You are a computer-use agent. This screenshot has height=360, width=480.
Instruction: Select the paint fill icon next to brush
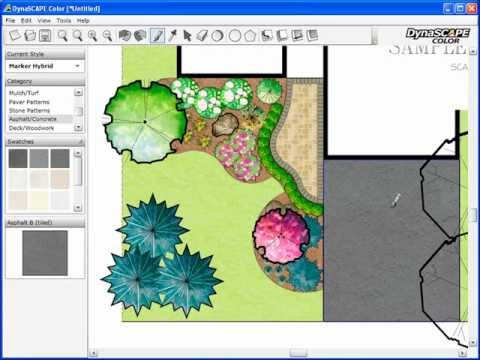point(140,35)
